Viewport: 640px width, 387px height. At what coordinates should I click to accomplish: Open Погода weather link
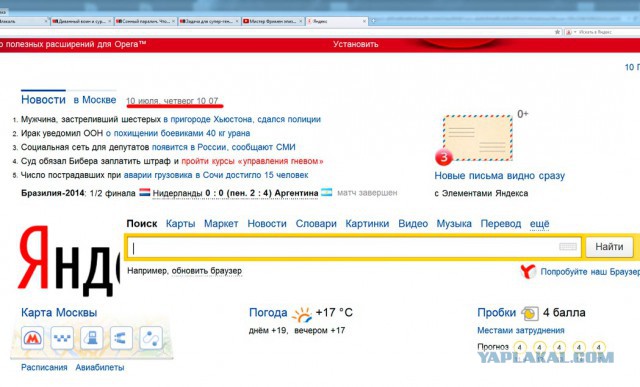tap(268, 313)
